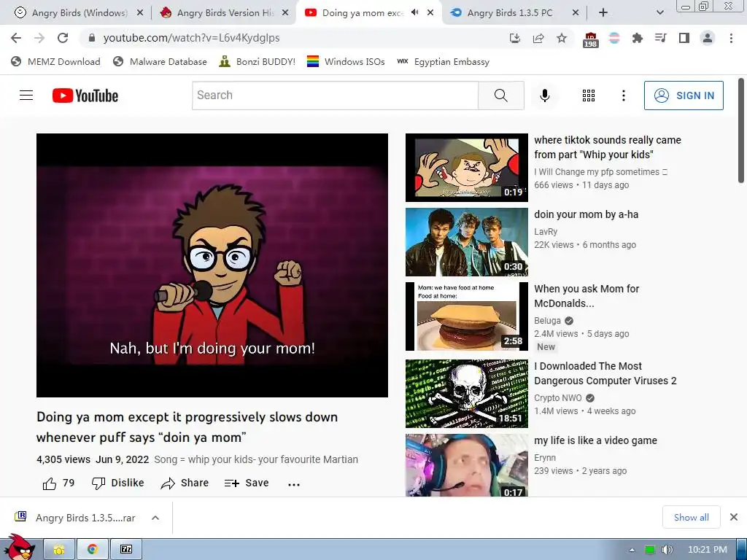The image size is (747, 560).
Task: Open the media control playlist icon
Action: 661,38
